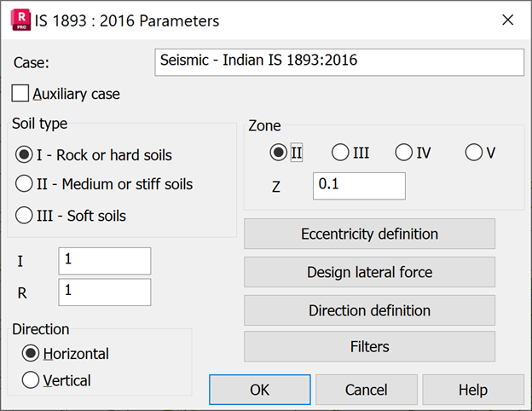The image size is (532, 411).
Task: Set direction to Vertical
Action: tap(32, 380)
